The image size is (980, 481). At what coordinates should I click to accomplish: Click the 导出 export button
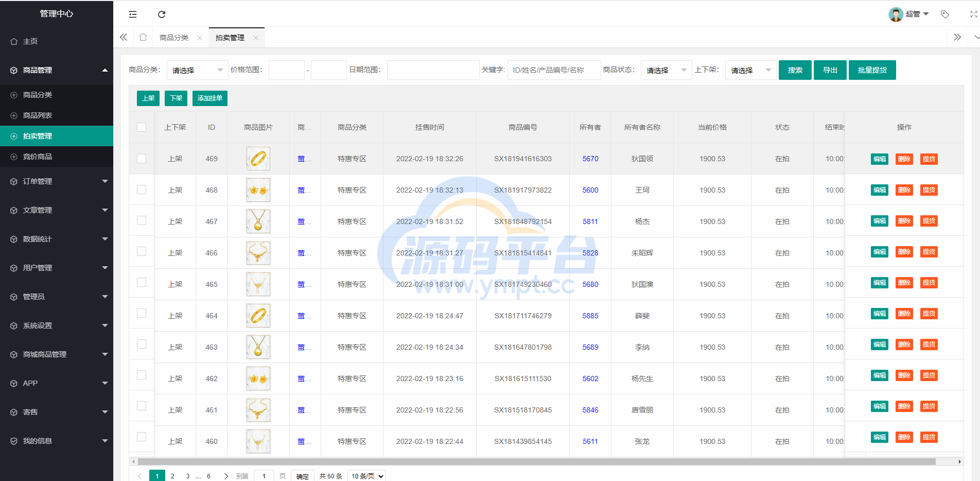830,70
